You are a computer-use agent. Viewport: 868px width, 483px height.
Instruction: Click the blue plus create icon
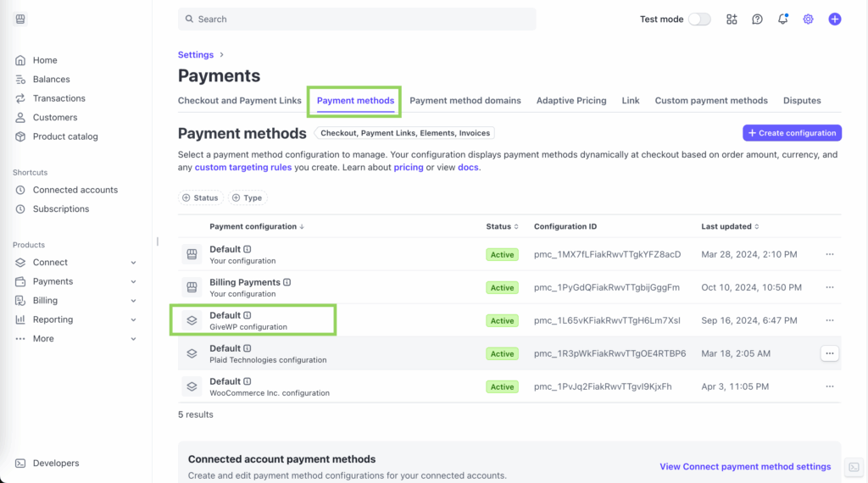[x=835, y=19]
